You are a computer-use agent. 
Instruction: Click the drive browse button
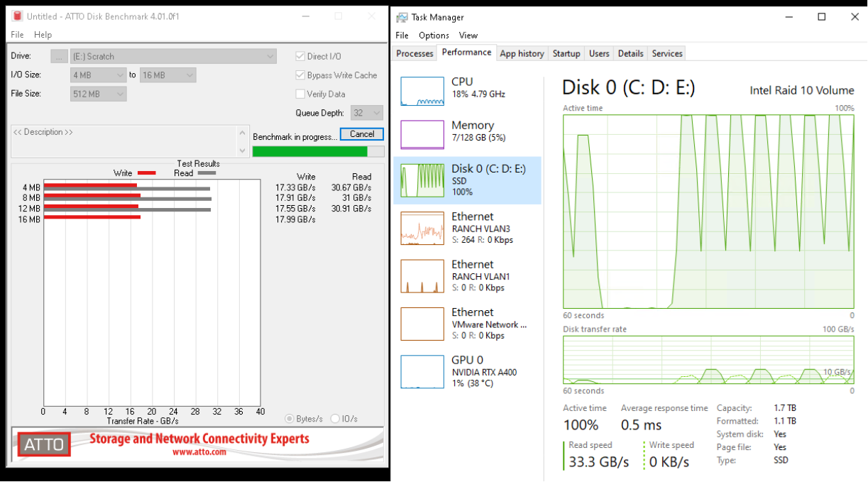pyautogui.click(x=60, y=57)
